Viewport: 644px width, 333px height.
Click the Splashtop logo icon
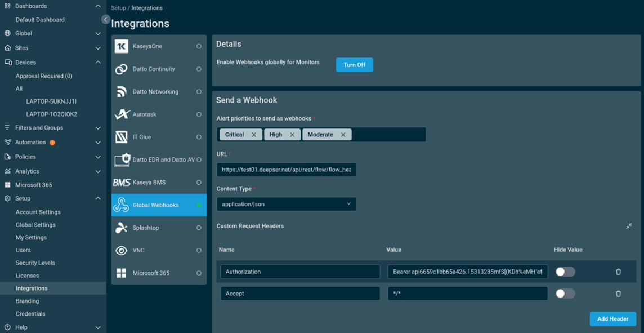tap(121, 227)
